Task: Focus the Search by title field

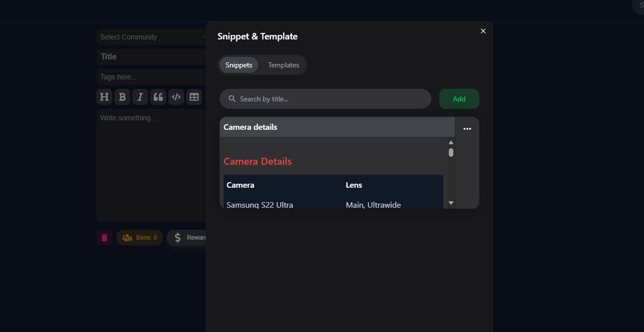Action: (x=329, y=99)
